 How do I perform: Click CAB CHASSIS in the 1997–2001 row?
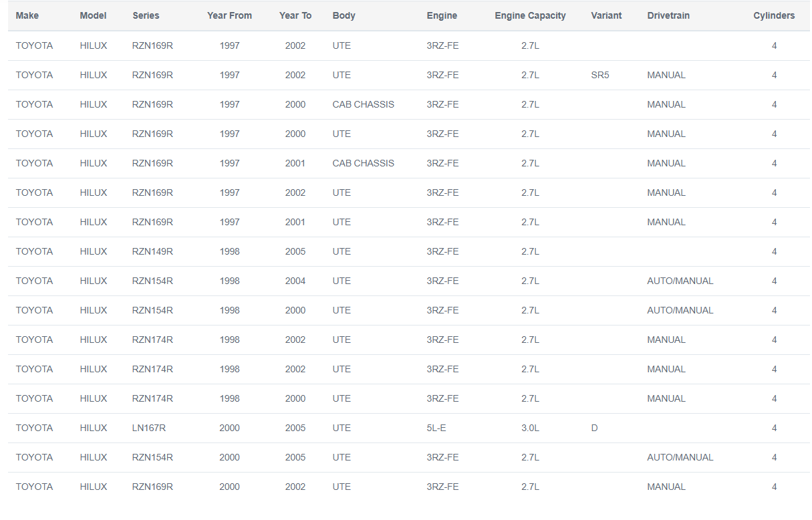364,163
